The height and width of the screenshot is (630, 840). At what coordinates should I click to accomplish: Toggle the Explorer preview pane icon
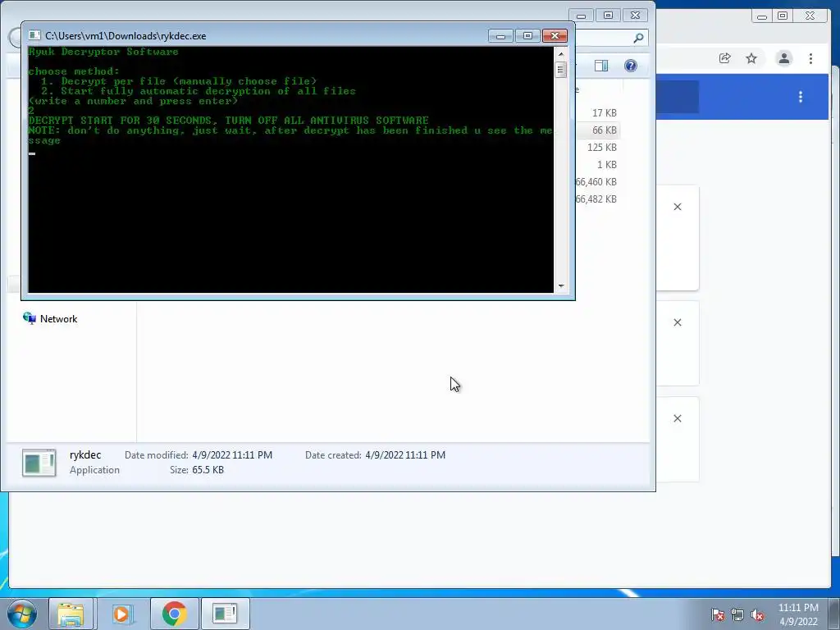click(x=601, y=66)
